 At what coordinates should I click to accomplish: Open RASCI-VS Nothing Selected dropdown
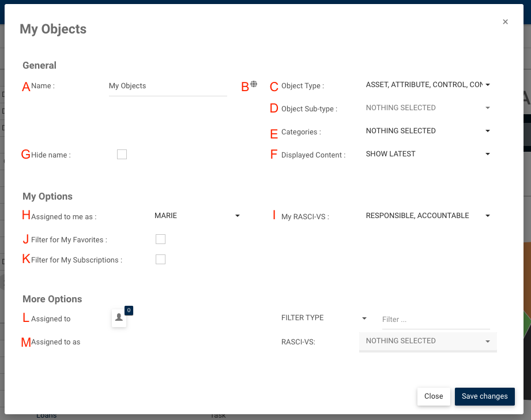pyautogui.click(x=428, y=341)
